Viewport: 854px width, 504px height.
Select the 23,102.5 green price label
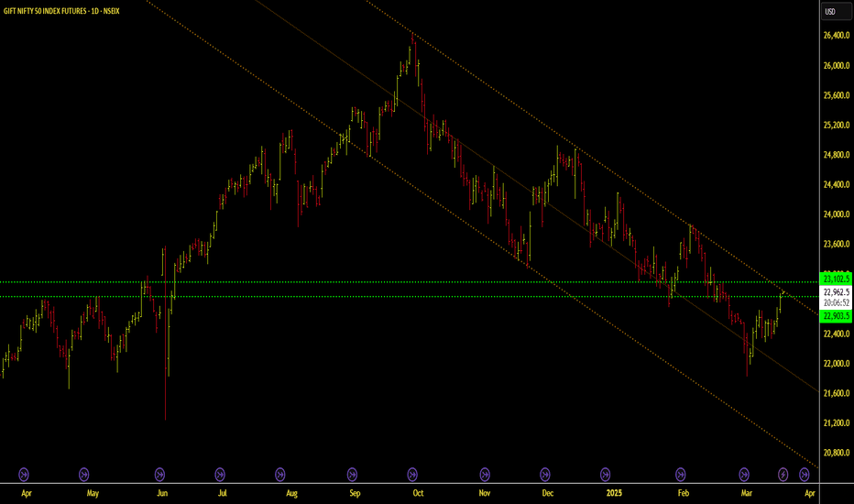pos(836,279)
